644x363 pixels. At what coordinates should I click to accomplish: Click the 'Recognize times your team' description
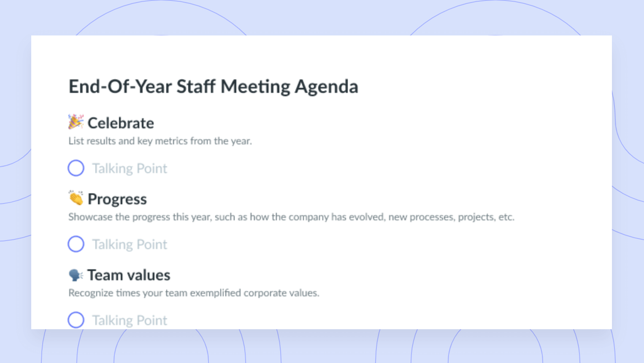click(194, 293)
